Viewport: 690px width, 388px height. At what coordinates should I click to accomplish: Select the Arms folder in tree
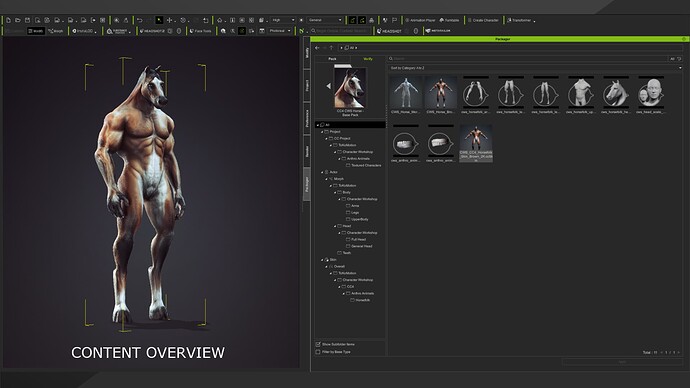point(352,206)
